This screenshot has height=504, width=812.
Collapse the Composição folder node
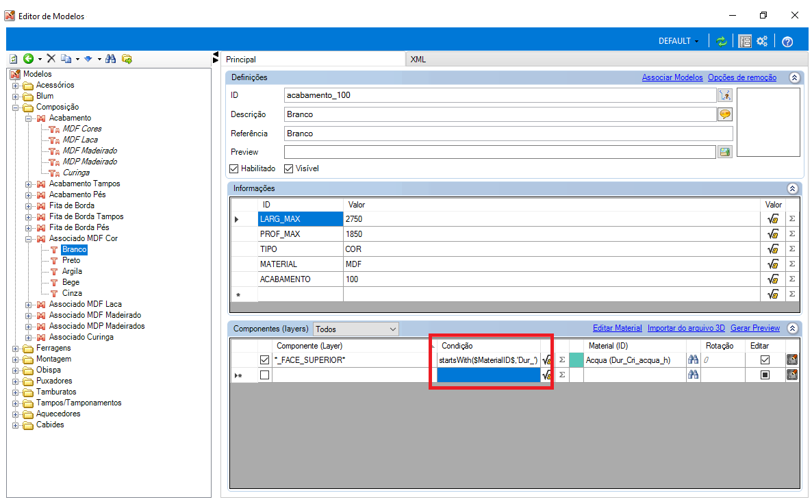16,108
